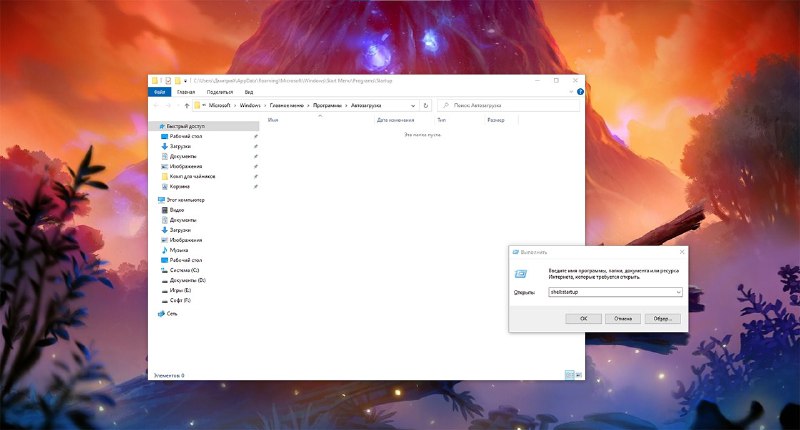Click the Поиск: Автозагрузка search box
Image resolution: width=800 pixels, height=430 pixels.
(508, 106)
